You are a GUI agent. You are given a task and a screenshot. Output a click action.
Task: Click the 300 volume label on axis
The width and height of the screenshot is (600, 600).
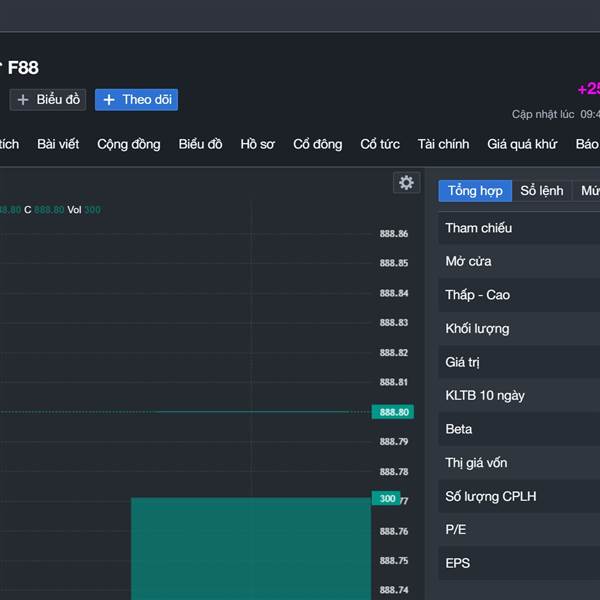click(386, 499)
